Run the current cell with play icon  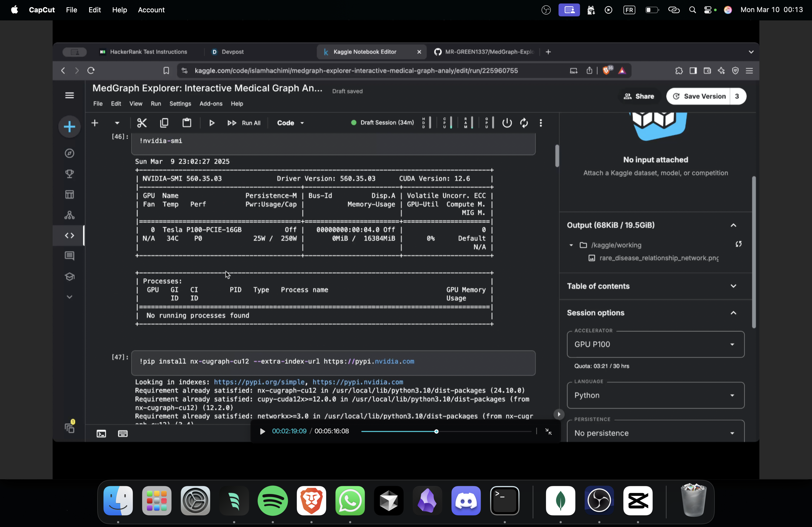click(212, 123)
